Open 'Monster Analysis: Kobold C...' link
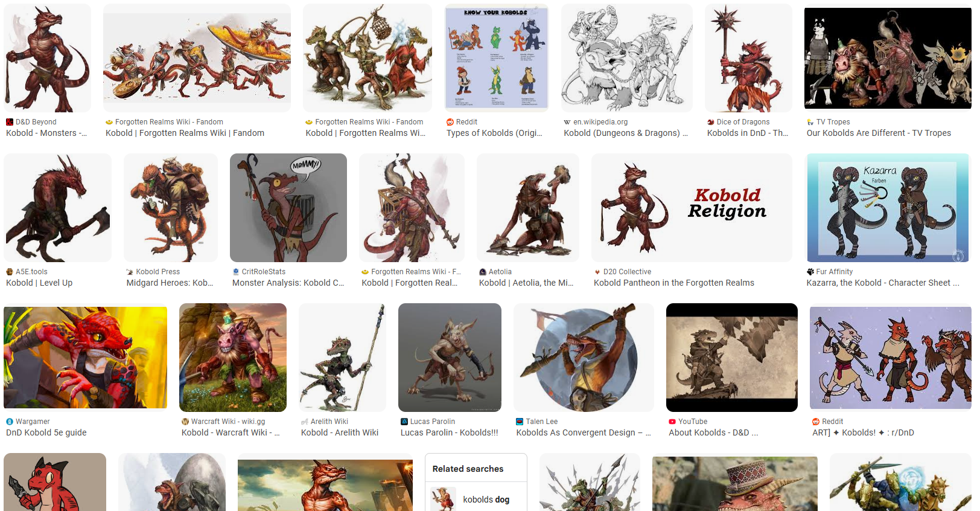 click(x=288, y=283)
